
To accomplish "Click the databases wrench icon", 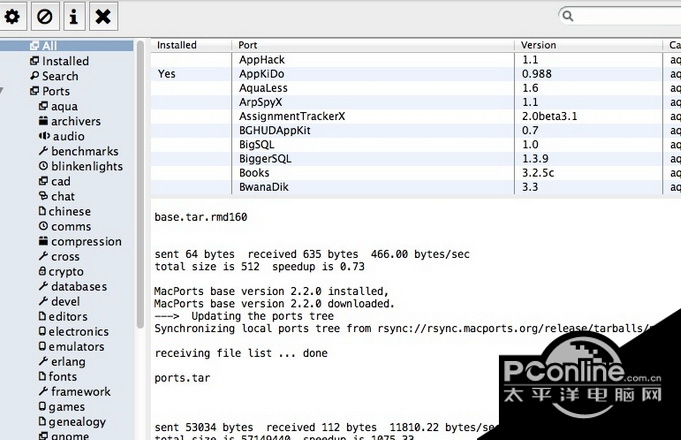I will 43,286.
